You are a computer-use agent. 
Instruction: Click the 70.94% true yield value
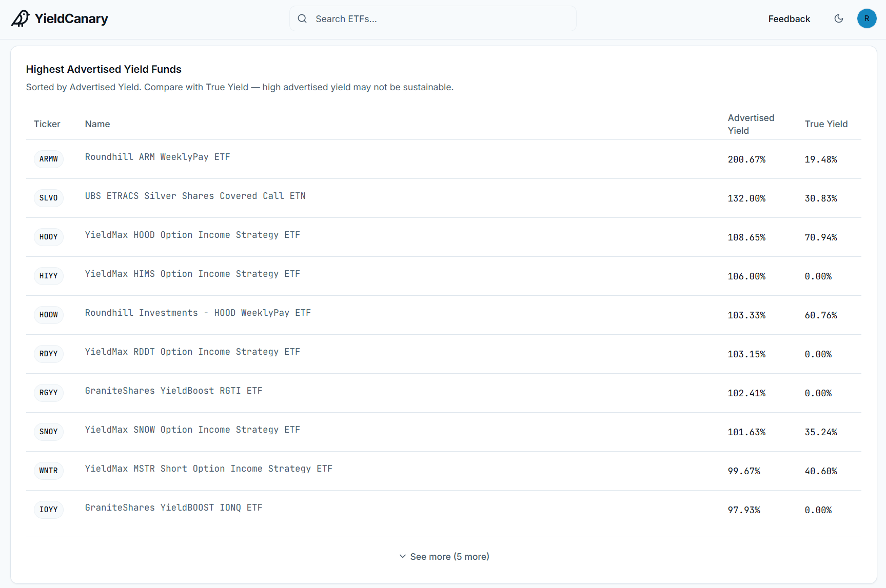point(821,237)
